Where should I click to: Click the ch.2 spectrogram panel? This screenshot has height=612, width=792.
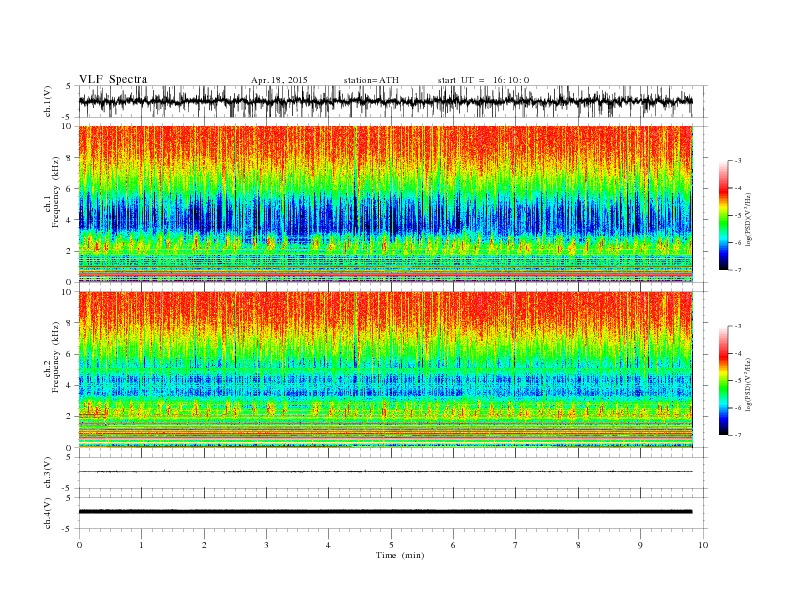pos(385,369)
